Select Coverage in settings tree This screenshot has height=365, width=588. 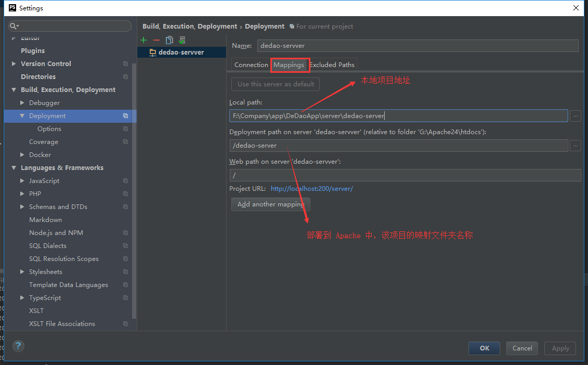(44, 142)
